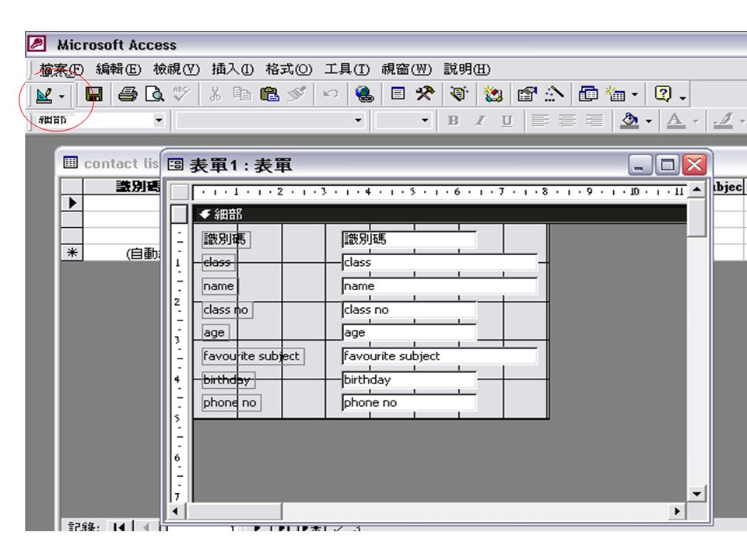The image size is (747, 560).
Task: Open the 格式(O) menu
Action: pos(289,69)
